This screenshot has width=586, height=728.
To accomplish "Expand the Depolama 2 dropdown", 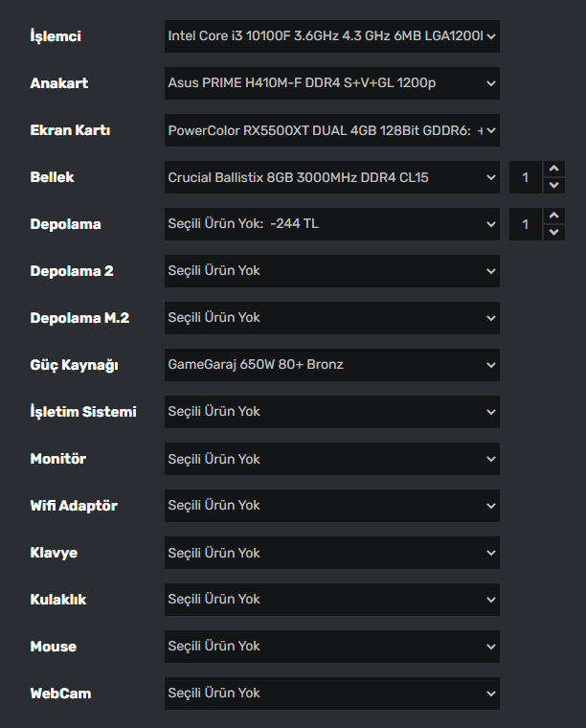I will tap(331, 271).
